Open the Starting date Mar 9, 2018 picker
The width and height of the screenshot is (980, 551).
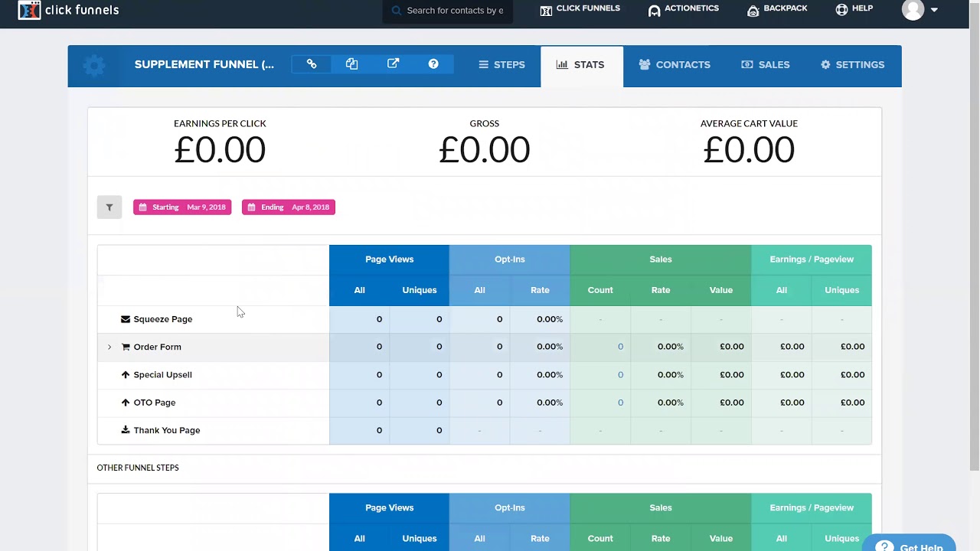click(182, 207)
